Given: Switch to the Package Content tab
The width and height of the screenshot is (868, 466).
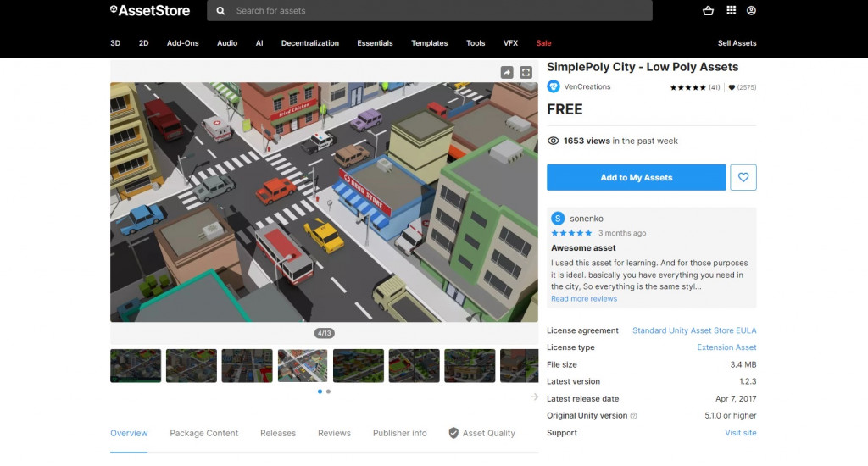Looking at the screenshot, I should (203, 433).
